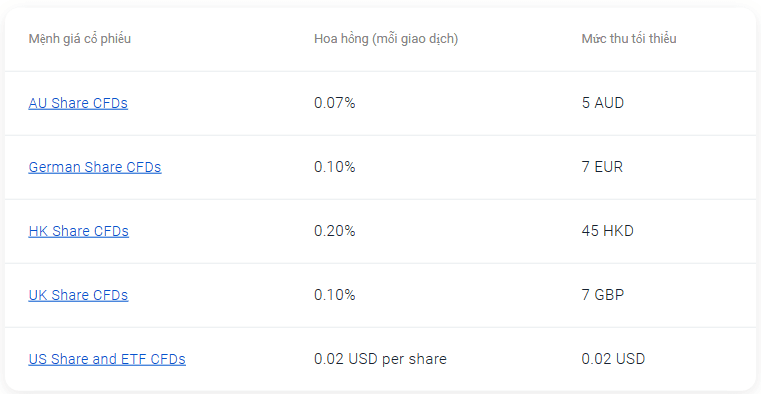
Task: Click the UK row 0.10% commission cell
Action: (x=335, y=295)
